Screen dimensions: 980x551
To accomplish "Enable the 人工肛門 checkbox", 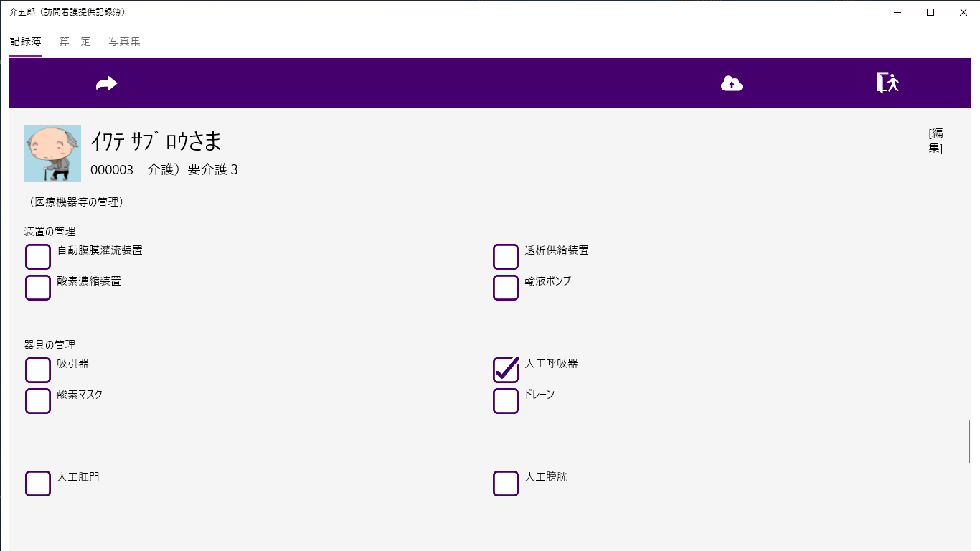I will click(x=38, y=484).
